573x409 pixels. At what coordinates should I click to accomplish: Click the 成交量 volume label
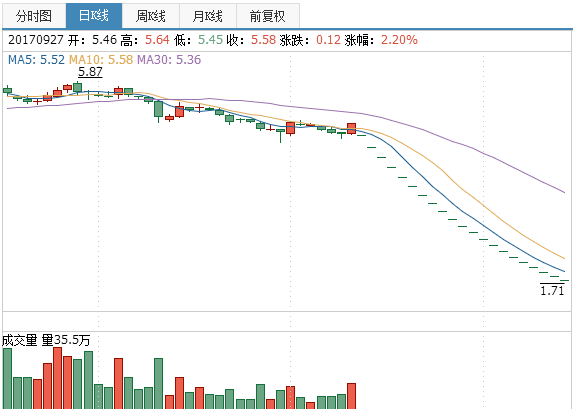click(x=19, y=341)
